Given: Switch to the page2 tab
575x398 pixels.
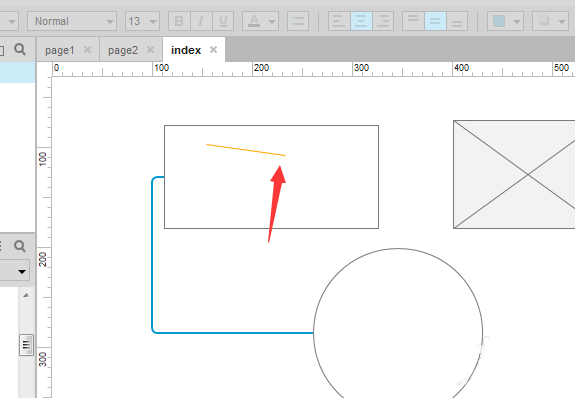Looking at the screenshot, I should pos(123,50).
